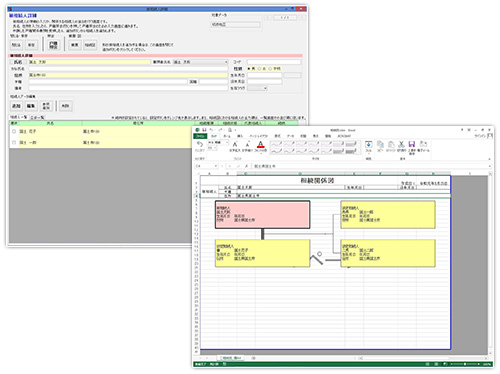
Task: Open the Excel name box dropdown arrow
Action: tap(216, 166)
